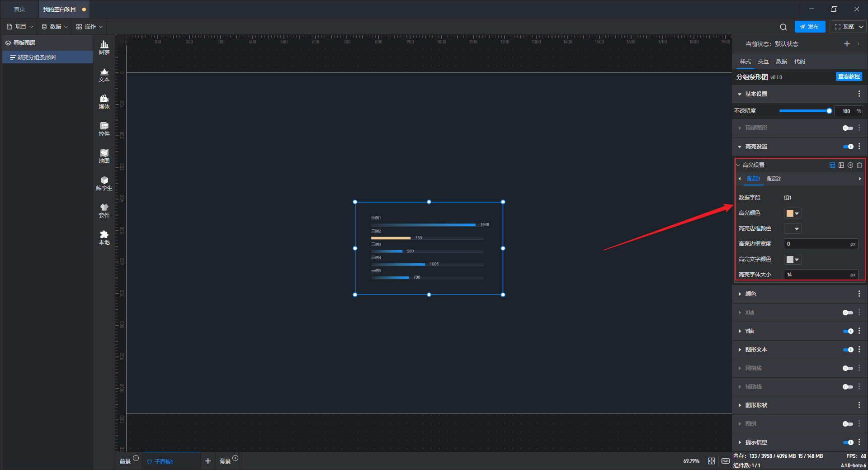Delete the highlight config with trash icon
Viewport: 868px width, 470px height.
click(859, 165)
